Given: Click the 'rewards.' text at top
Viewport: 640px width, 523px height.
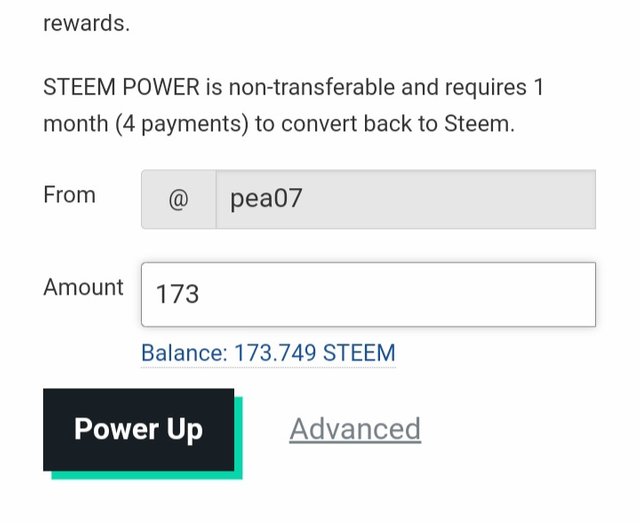Looking at the screenshot, I should [87, 23].
